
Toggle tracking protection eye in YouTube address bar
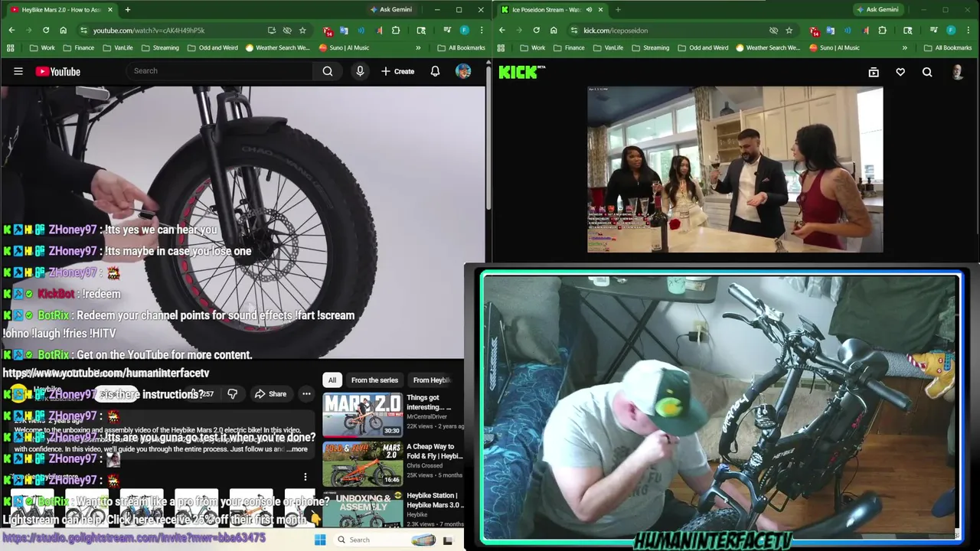(x=287, y=30)
